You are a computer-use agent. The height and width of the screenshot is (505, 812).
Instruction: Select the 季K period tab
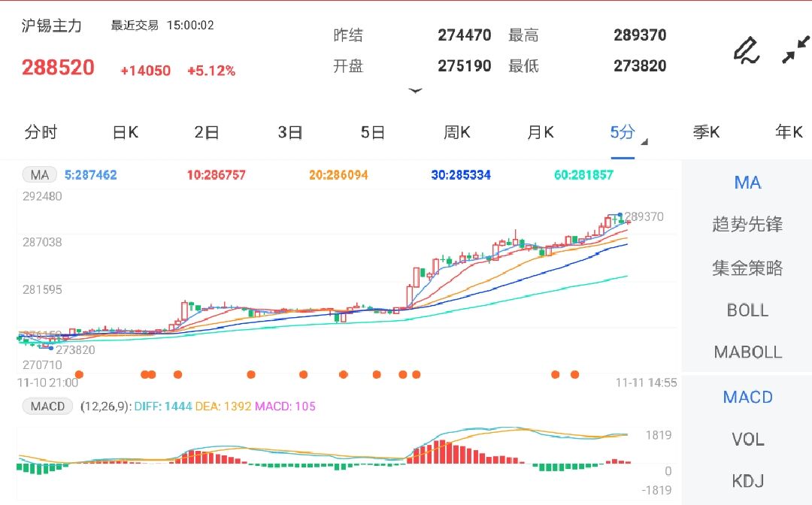(x=706, y=133)
